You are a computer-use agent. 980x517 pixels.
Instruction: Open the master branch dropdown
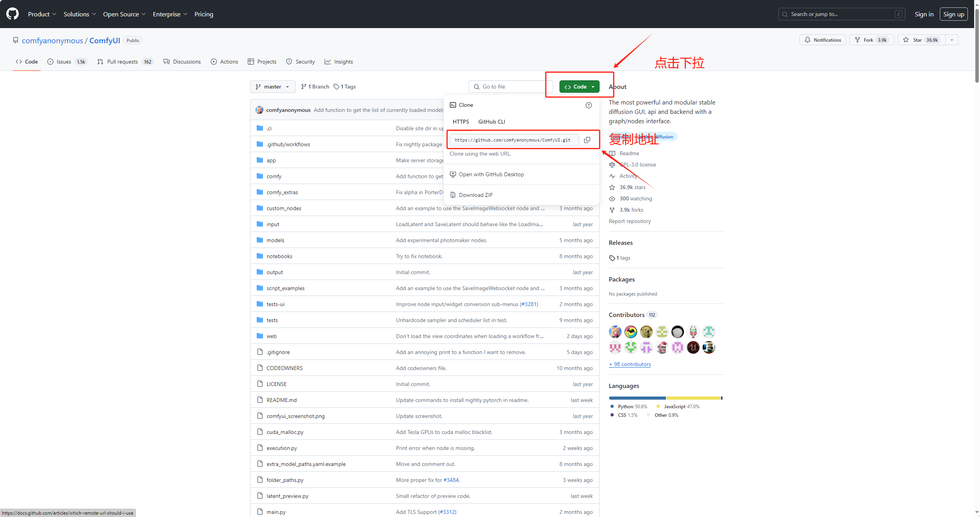[273, 87]
